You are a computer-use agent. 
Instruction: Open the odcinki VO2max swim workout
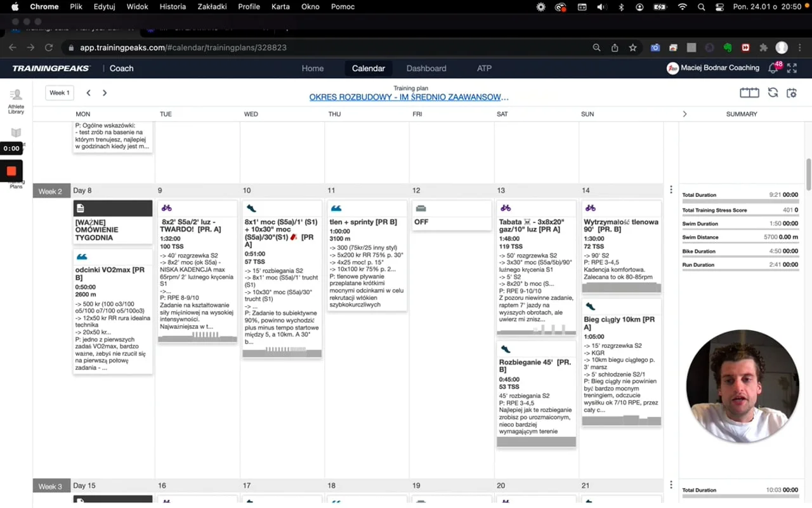(113, 311)
